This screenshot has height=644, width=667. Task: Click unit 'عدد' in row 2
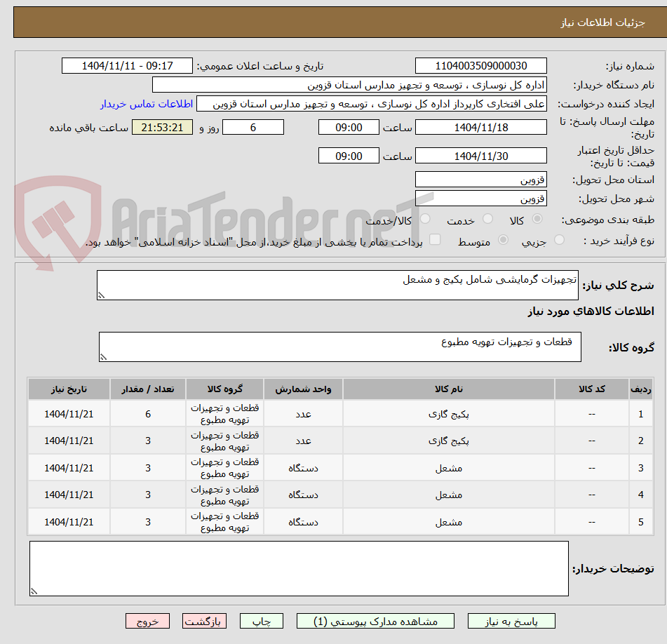pos(303,441)
